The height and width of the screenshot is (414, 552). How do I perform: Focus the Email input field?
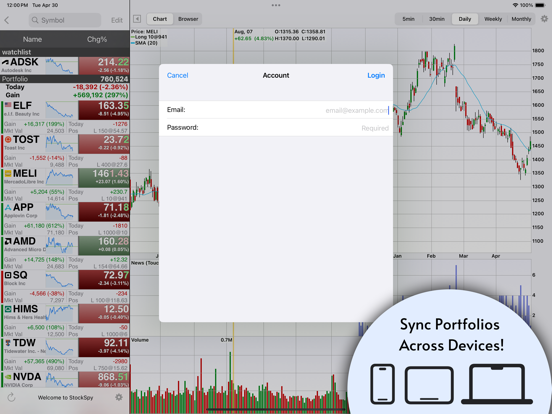(x=276, y=110)
